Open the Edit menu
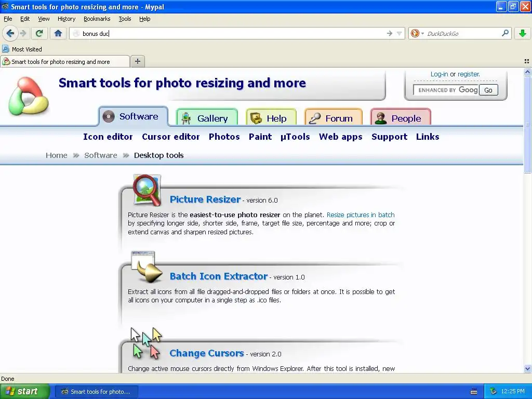532x399 pixels. pos(25,19)
